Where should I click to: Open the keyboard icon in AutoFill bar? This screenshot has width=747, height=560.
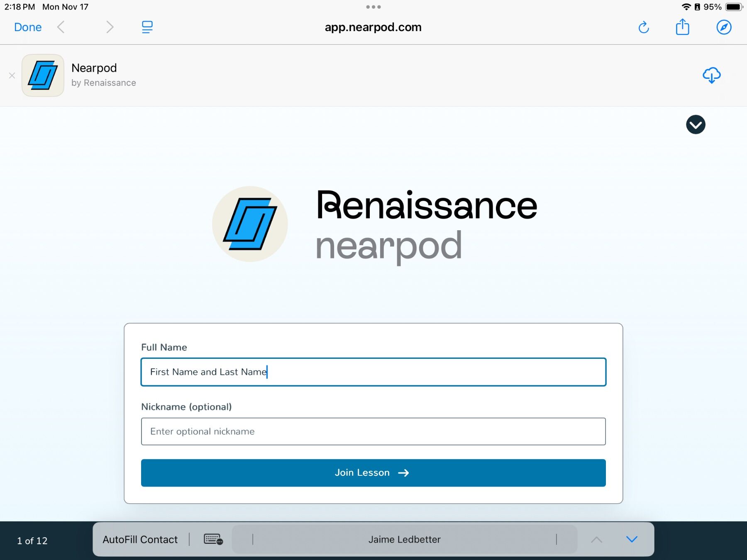coord(213,539)
